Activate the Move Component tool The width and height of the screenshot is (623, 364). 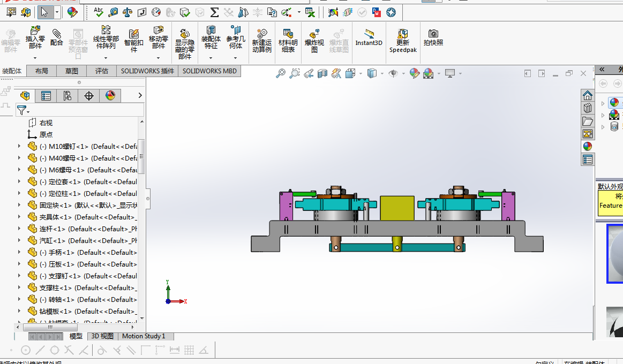(158, 37)
